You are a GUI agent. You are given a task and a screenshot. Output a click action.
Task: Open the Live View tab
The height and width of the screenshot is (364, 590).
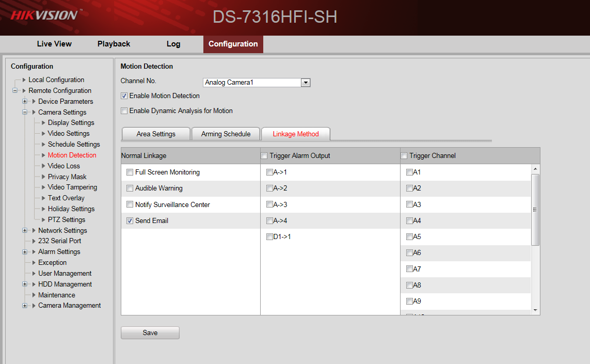pos(54,44)
